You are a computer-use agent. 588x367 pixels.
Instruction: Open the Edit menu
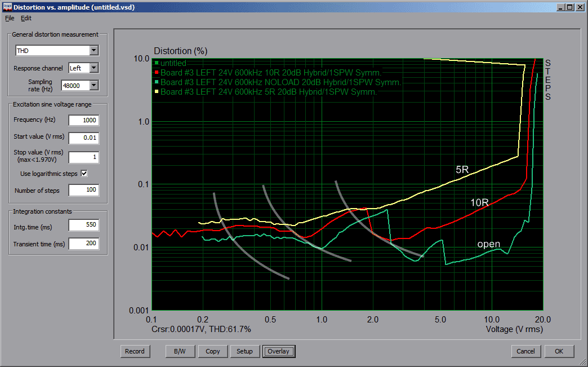[26, 18]
